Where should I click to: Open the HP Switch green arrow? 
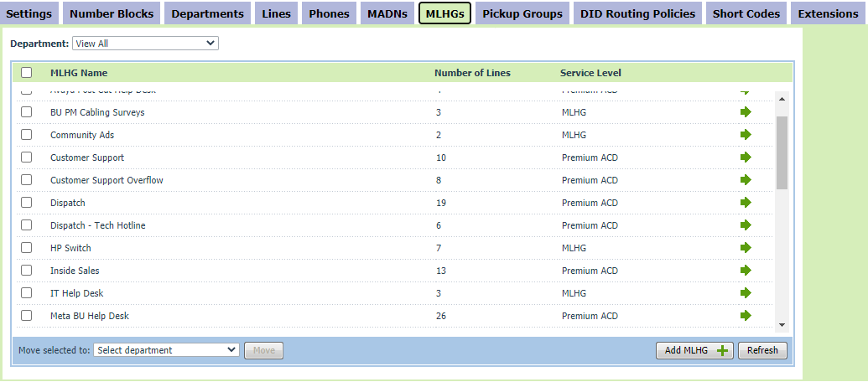(746, 248)
